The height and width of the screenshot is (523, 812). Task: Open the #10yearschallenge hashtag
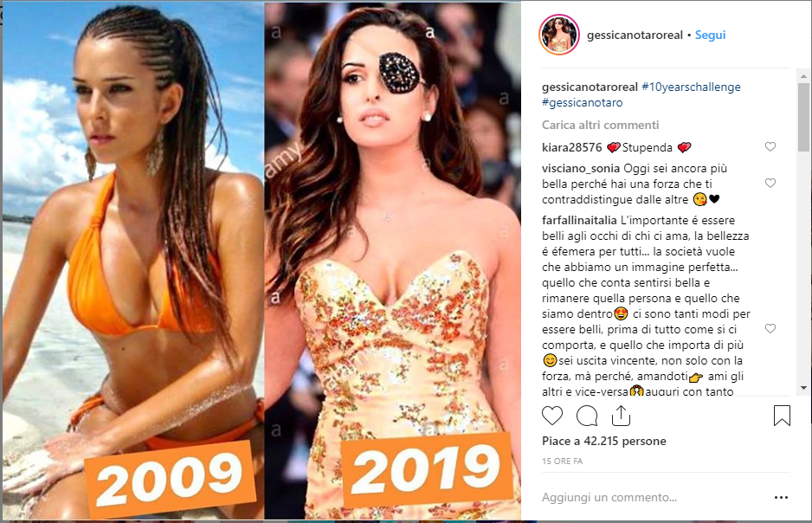tap(691, 87)
